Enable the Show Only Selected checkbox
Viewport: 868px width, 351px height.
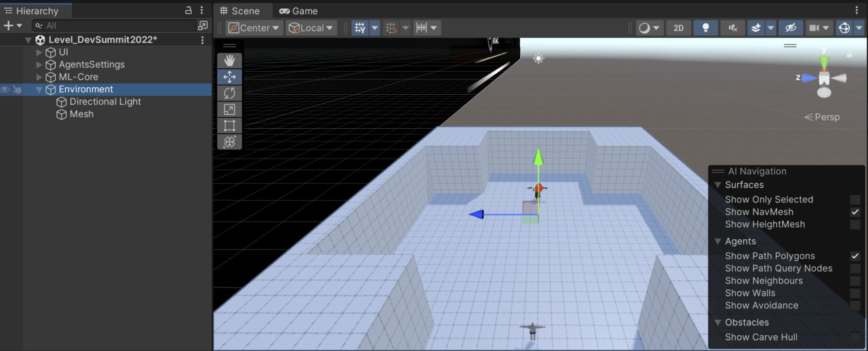(855, 200)
